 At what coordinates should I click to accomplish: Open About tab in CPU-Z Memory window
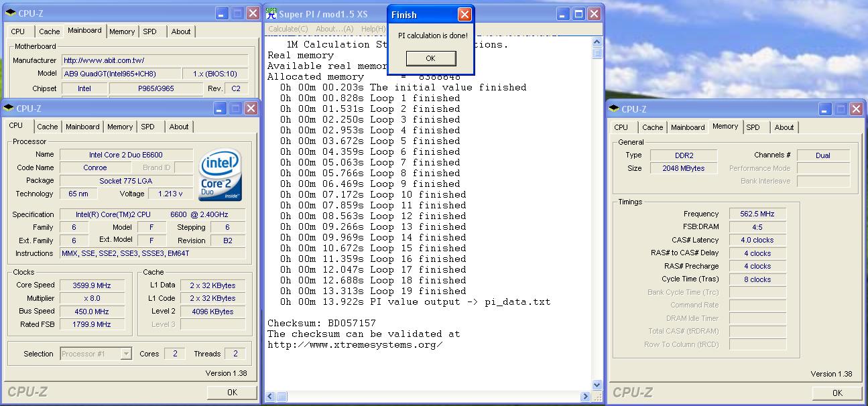tap(784, 127)
